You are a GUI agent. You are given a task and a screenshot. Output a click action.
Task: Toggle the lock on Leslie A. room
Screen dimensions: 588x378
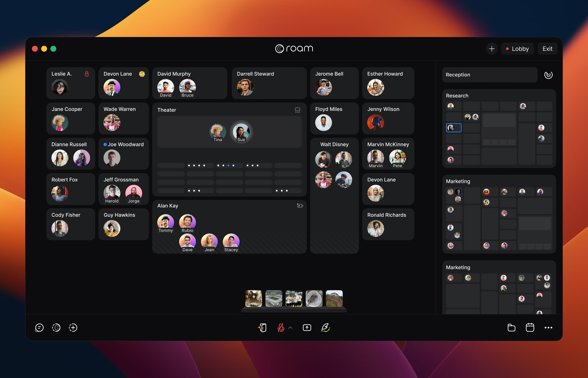click(87, 74)
